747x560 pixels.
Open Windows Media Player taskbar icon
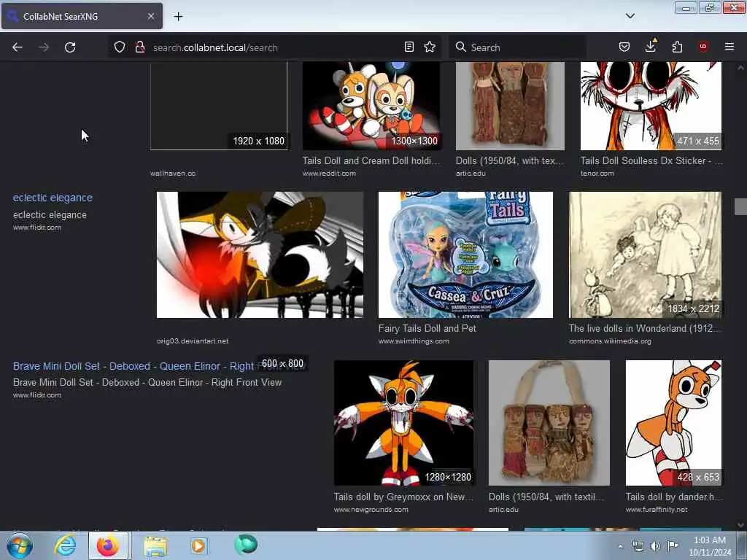pos(199,545)
